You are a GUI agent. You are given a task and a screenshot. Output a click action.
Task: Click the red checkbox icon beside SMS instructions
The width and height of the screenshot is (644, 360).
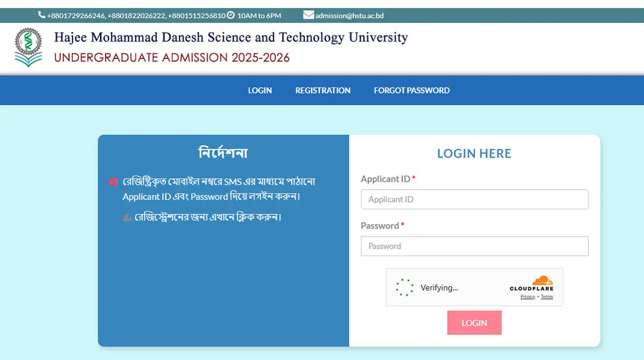113,182
